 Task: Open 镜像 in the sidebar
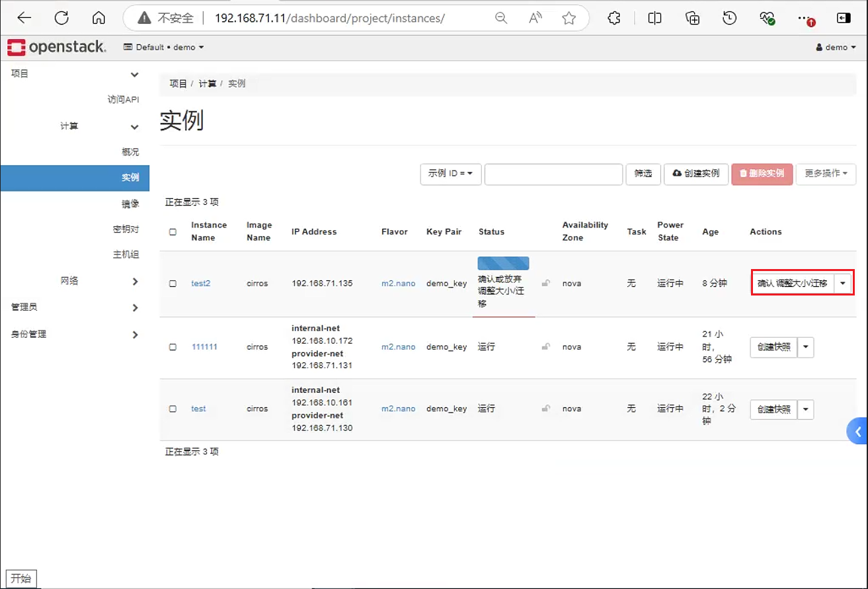[130, 204]
